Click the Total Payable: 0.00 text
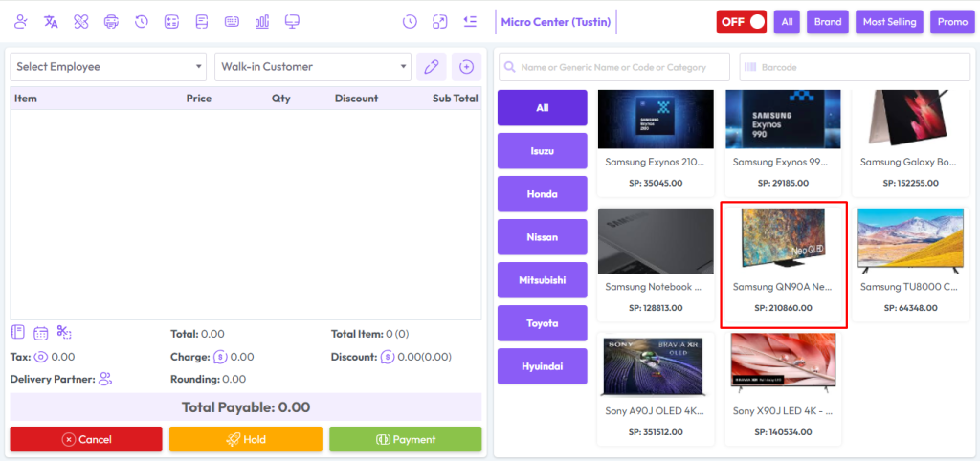 coord(246,407)
